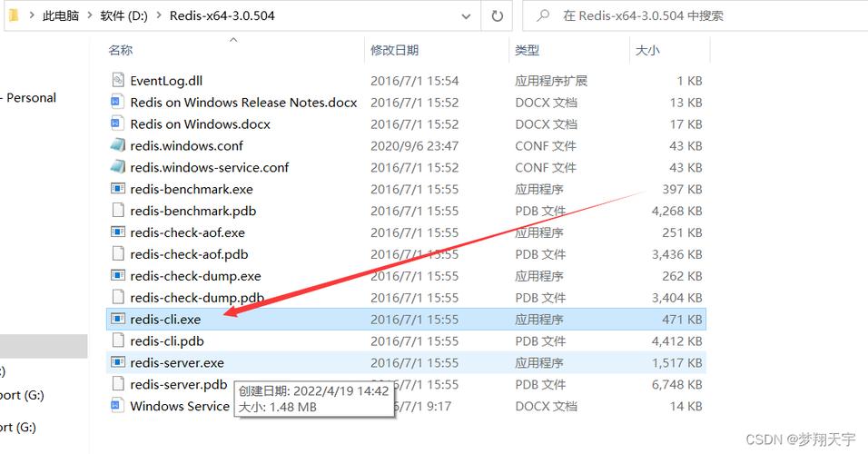
Task: Click the 4,412 KB size value
Action: (x=676, y=341)
